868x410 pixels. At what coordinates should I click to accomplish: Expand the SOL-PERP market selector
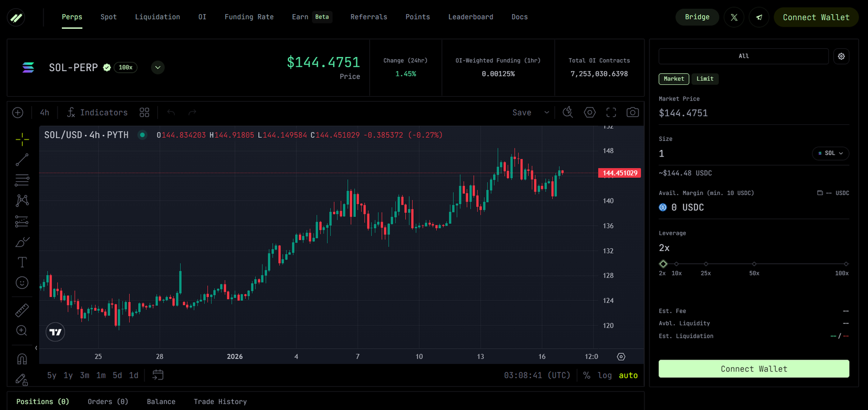tap(157, 68)
